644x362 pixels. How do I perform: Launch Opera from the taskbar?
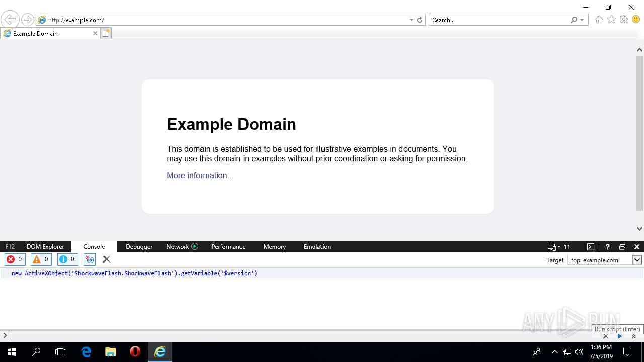pyautogui.click(x=135, y=352)
